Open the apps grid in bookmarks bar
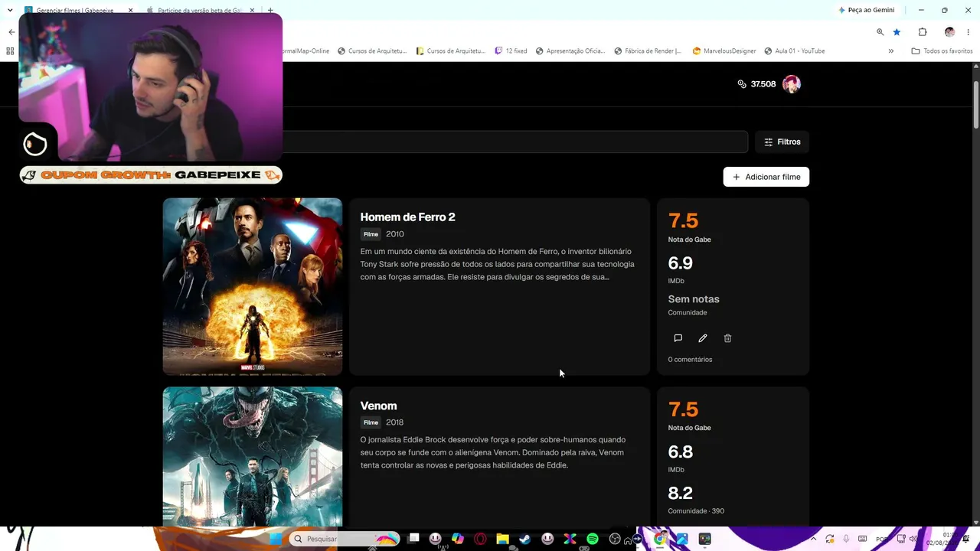The image size is (980, 551). 10,51
